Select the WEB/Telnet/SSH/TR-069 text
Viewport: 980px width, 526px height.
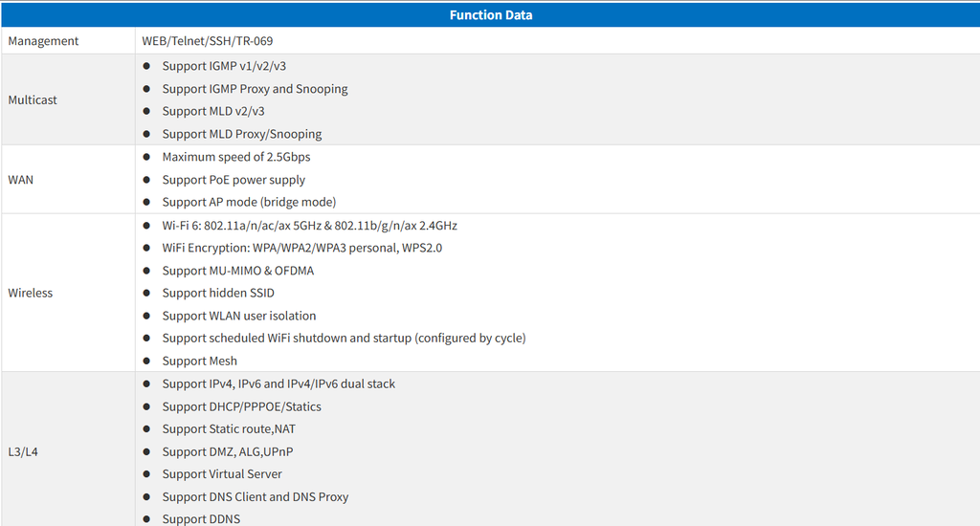tap(212, 41)
